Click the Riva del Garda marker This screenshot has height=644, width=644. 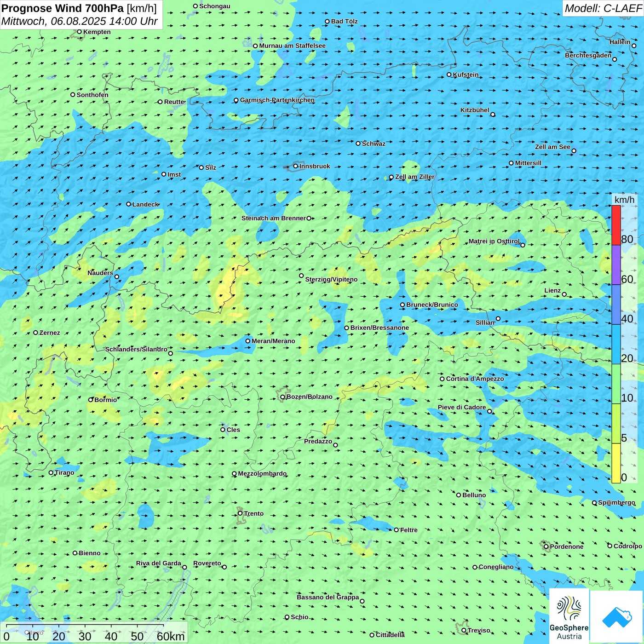185,567
